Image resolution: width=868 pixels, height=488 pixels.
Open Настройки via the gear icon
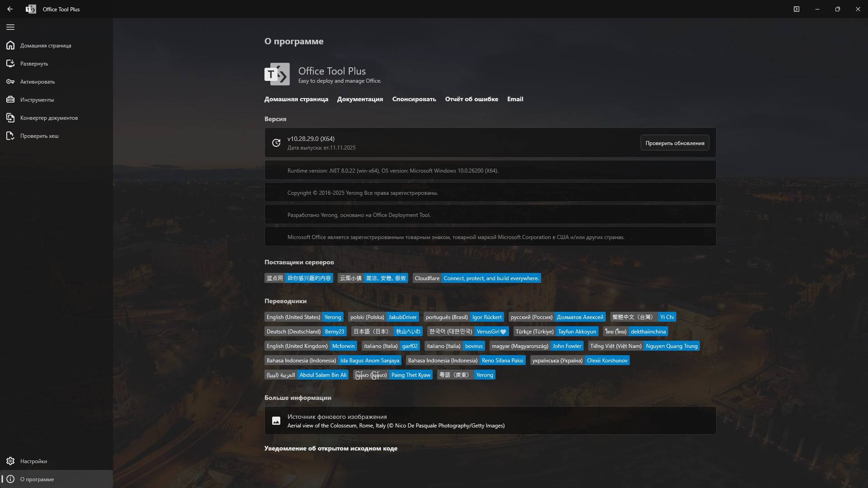pyautogui.click(x=10, y=461)
